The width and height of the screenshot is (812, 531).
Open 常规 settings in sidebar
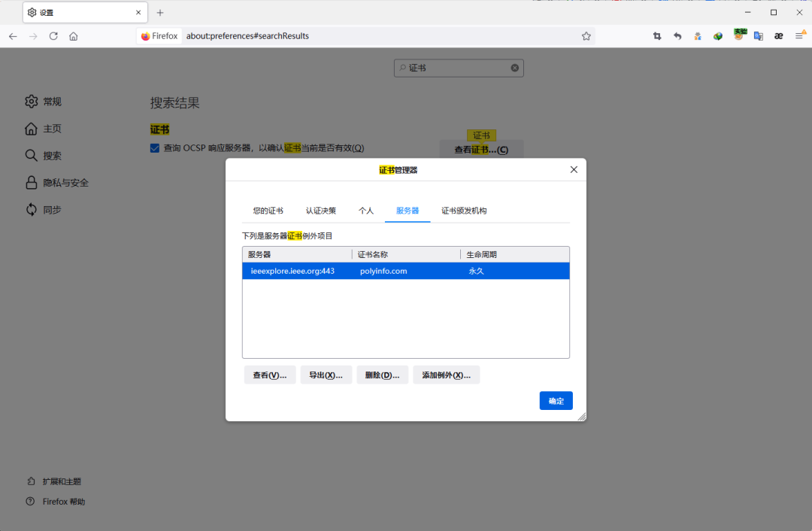click(44, 102)
